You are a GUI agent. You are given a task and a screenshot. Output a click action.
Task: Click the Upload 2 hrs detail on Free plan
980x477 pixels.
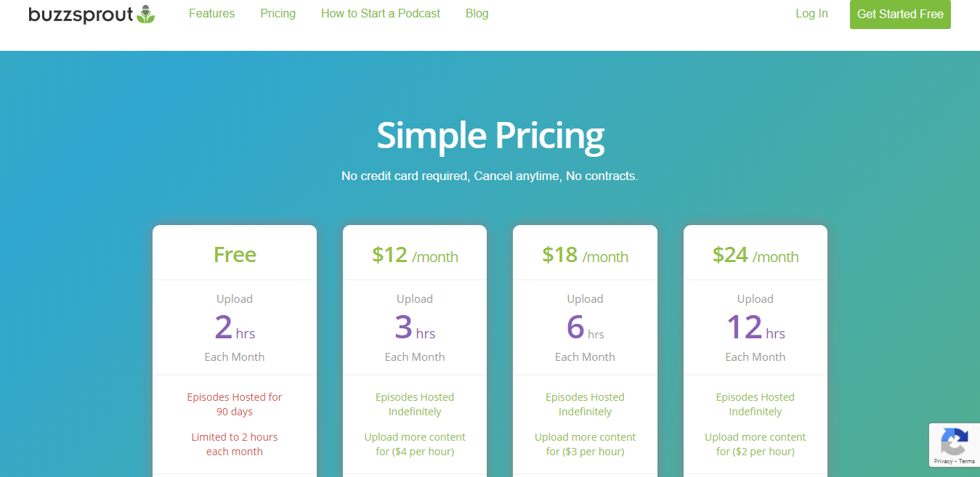pos(234,327)
